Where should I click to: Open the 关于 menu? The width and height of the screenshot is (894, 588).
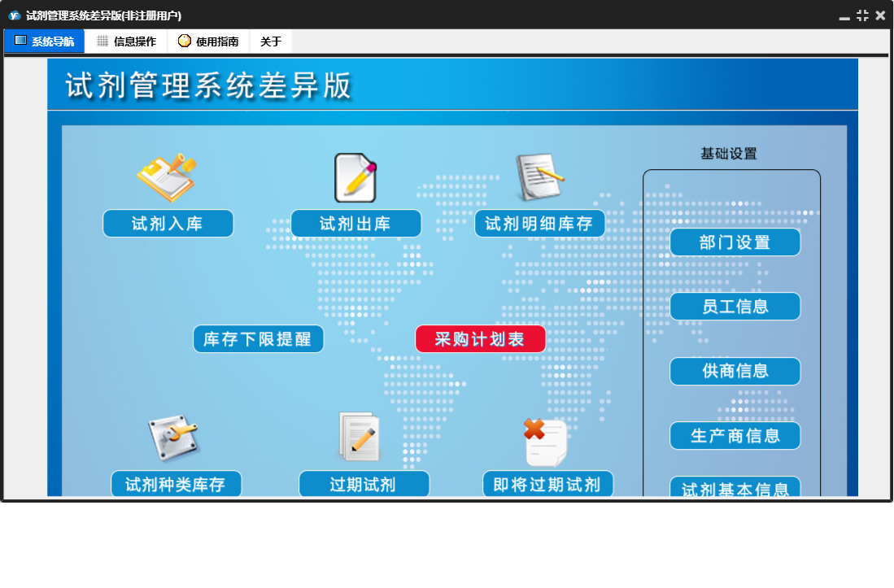pyautogui.click(x=271, y=41)
